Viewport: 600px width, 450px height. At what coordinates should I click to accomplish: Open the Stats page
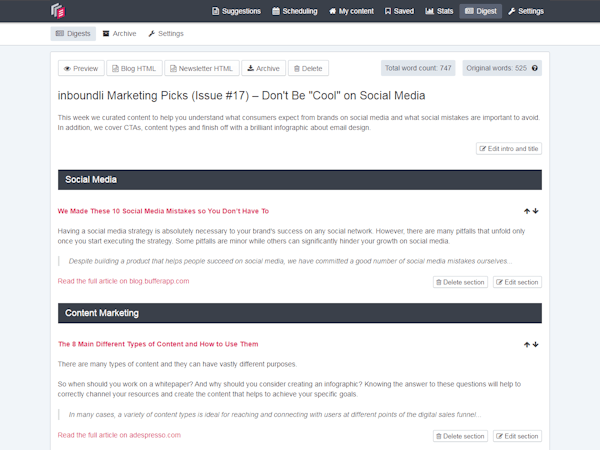(438, 12)
